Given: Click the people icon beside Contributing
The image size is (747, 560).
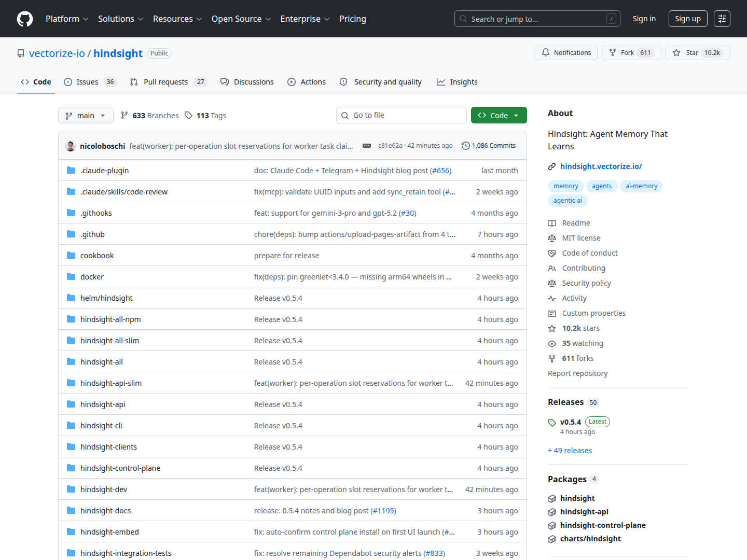Looking at the screenshot, I should 552,268.
